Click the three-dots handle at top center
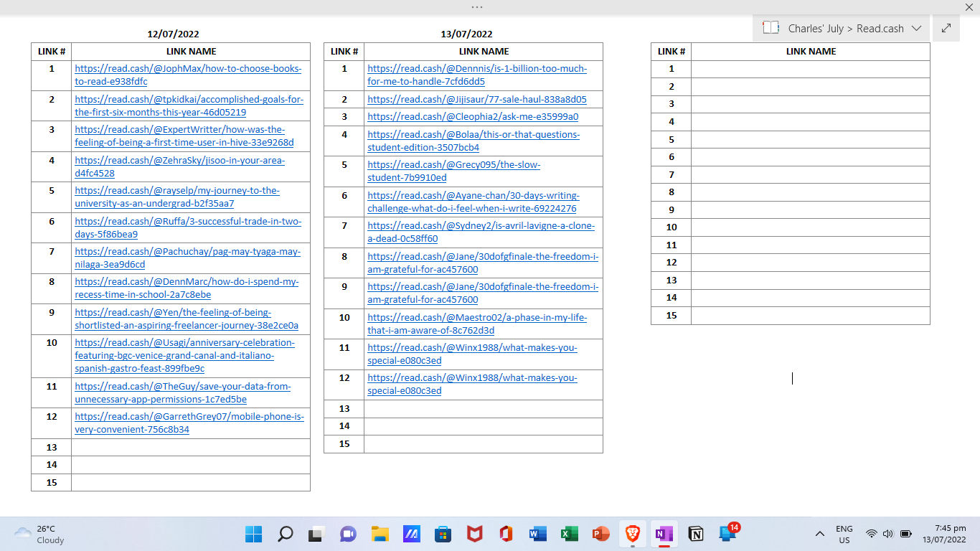 coord(477,6)
